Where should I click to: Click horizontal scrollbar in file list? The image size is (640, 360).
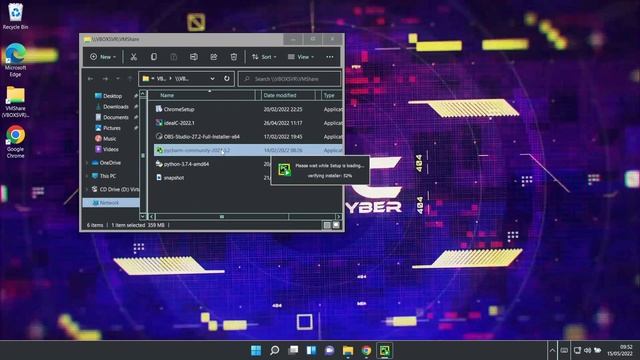coord(222,216)
